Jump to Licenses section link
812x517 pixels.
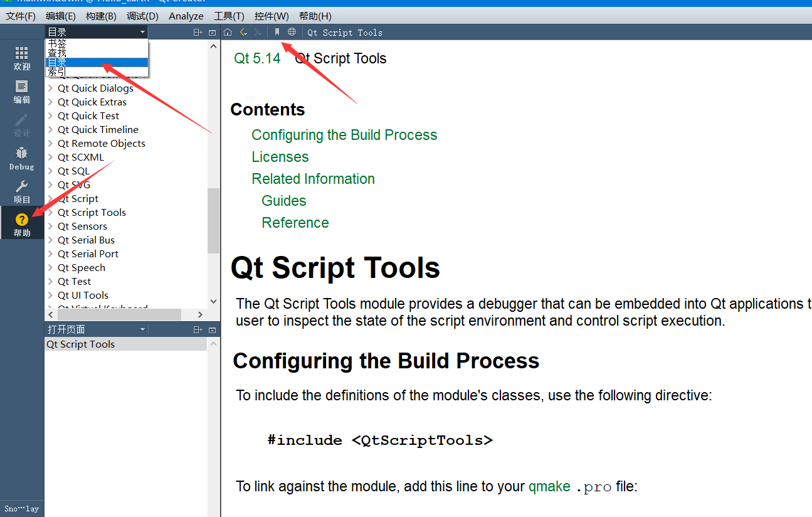pyautogui.click(x=280, y=157)
